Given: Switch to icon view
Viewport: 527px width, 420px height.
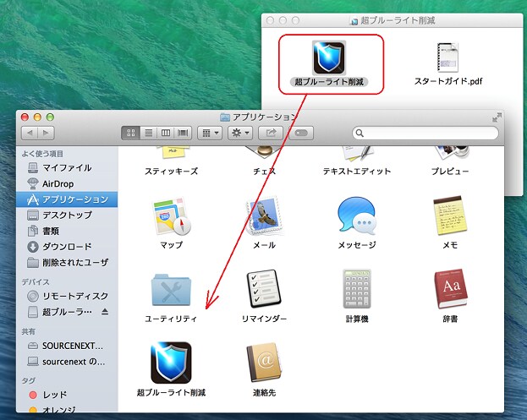Looking at the screenshot, I should (131, 133).
